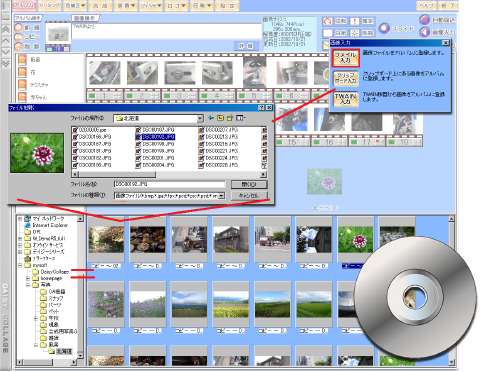Click the ファイル入力 button in 画像入力 dialog
Screen dimensions: 480x372
tap(346, 58)
